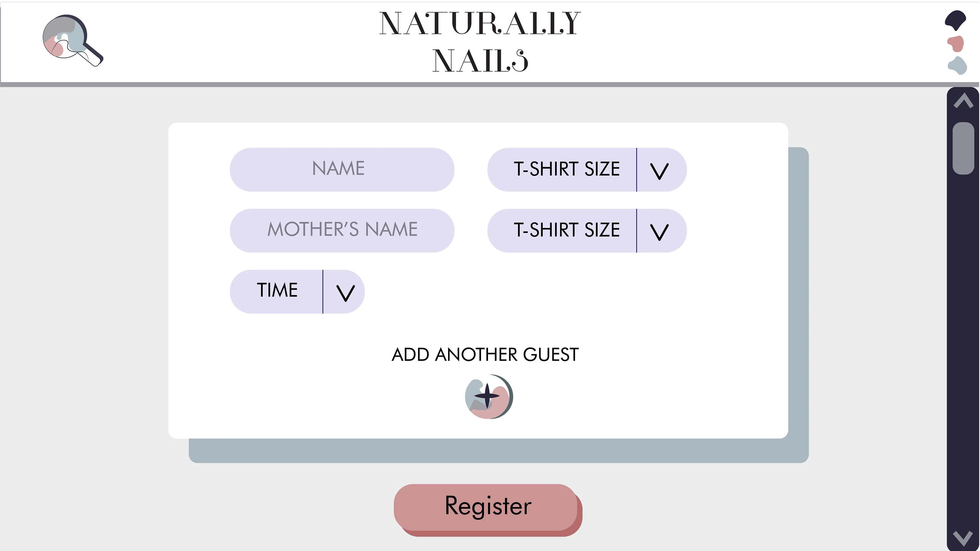Click the empty scrollbar track below thumb
This screenshot has height=551, width=980.
(x=963, y=342)
